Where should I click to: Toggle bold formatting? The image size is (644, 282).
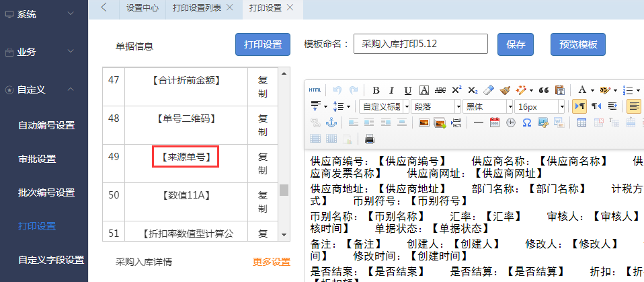[376, 90]
